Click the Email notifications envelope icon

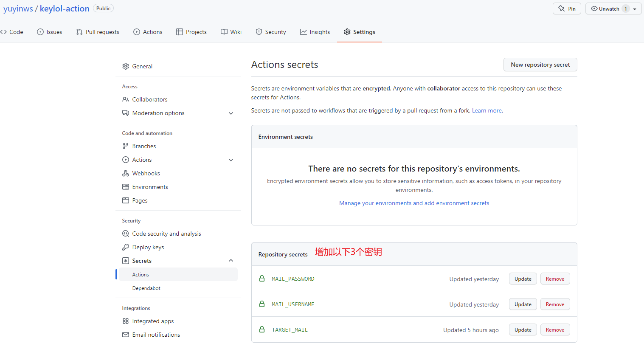[126, 335]
